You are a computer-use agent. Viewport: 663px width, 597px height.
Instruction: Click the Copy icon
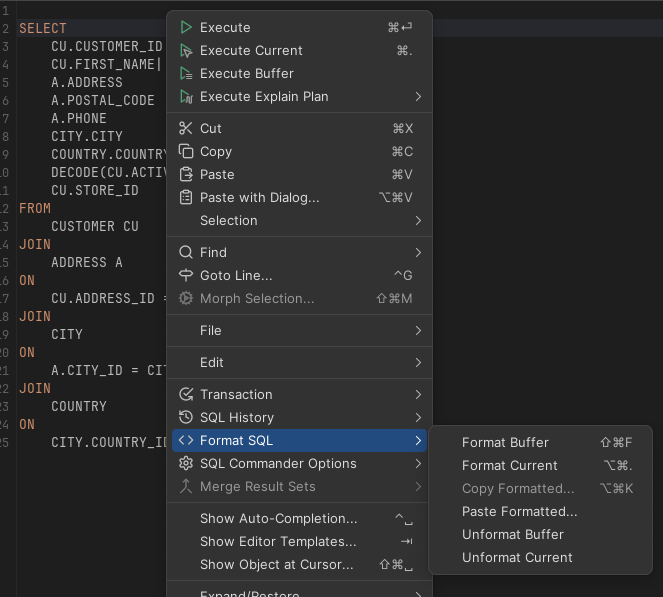(185, 151)
